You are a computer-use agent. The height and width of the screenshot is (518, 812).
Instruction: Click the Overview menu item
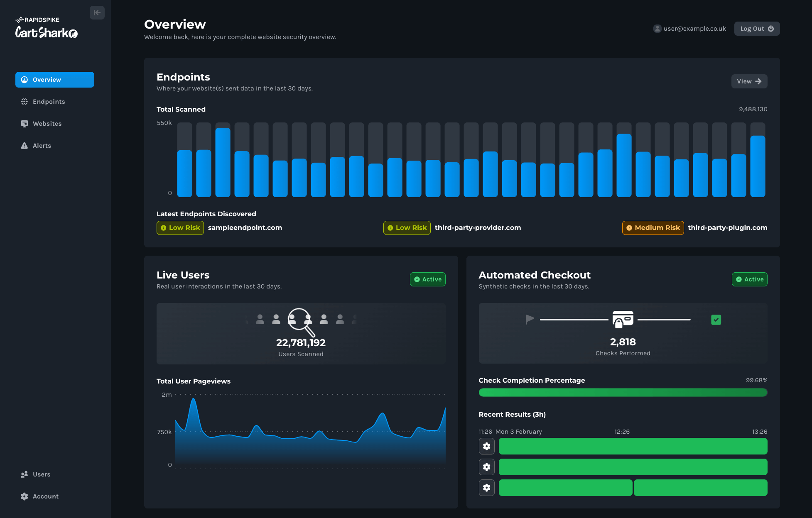(54, 79)
